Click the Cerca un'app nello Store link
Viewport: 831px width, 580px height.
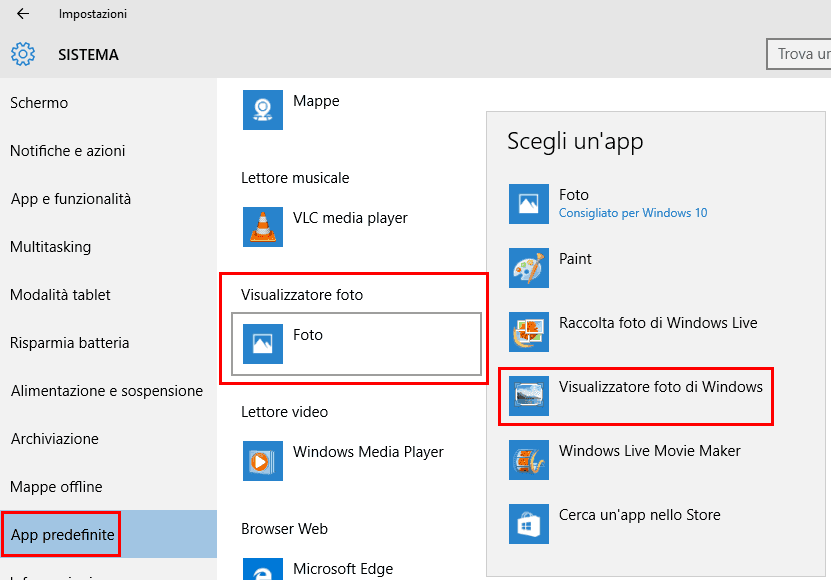639,515
